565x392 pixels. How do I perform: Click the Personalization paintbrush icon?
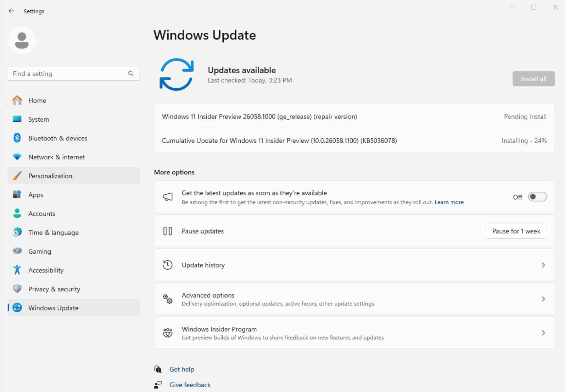pyautogui.click(x=17, y=176)
